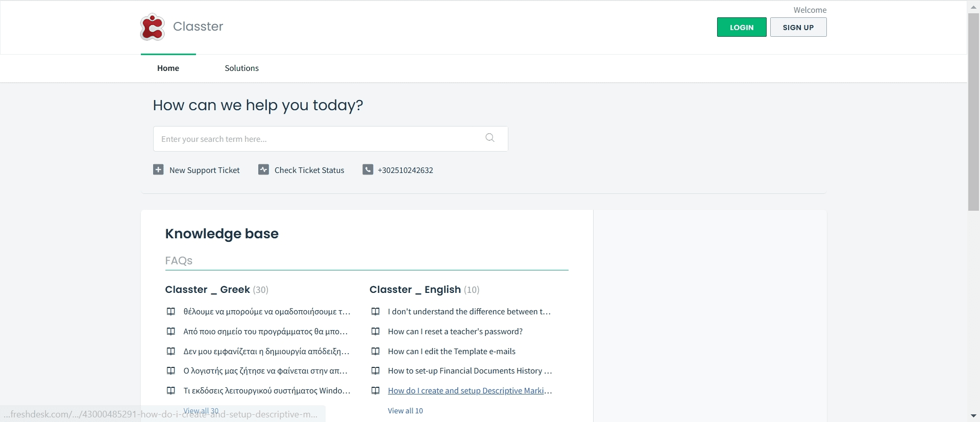980x422 pixels.
Task: Open the New Support Ticket link
Action: coord(204,170)
